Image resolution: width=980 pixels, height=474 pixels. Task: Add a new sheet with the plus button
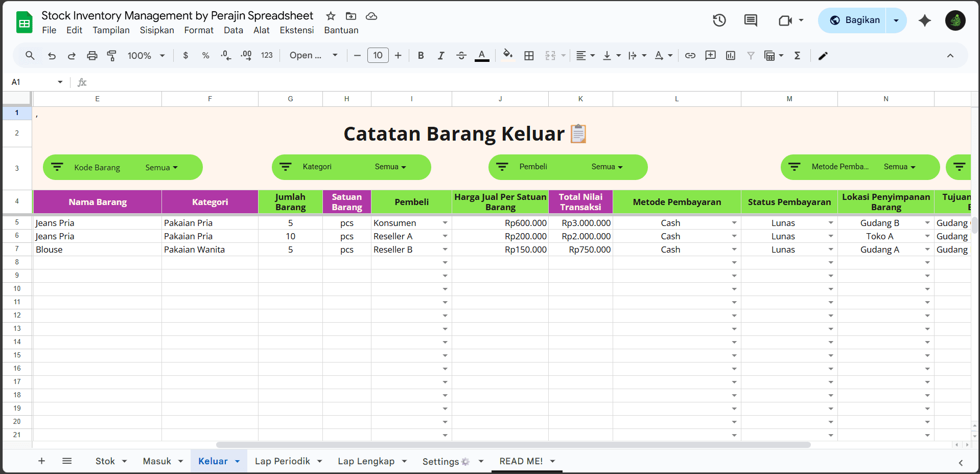41,461
